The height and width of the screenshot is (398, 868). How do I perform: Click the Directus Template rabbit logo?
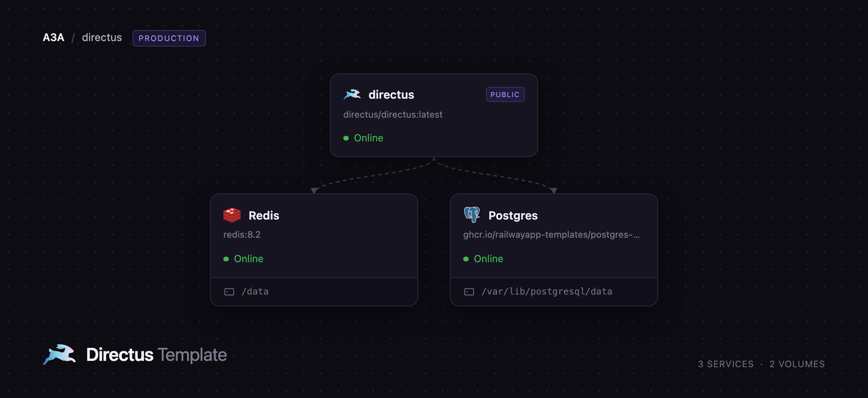(60, 355)
